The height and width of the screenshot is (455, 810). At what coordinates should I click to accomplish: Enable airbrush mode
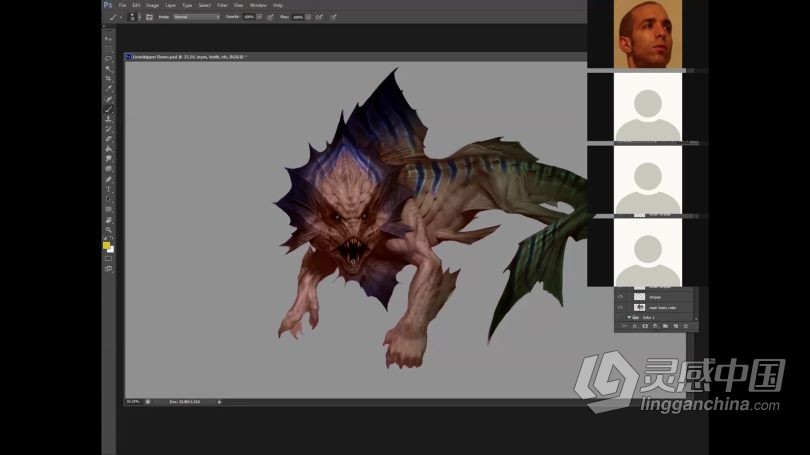pos(319,17)
